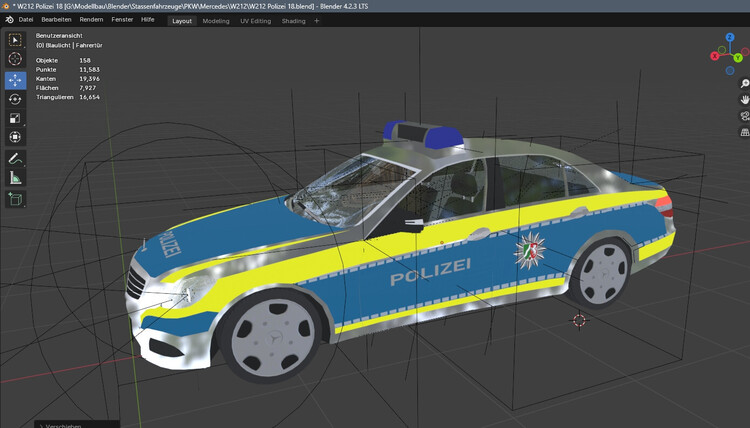Click the zoom magnifier viewport button

(744, 84)
